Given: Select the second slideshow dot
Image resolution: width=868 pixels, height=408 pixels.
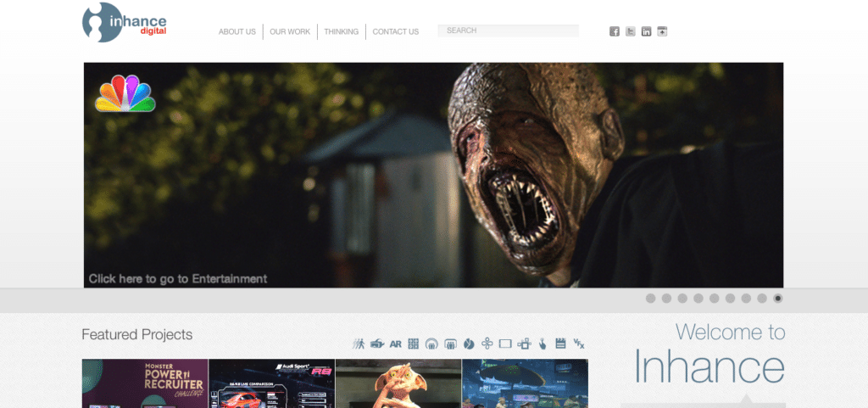Looking at the screenshot, I should [x=666, y=299].
